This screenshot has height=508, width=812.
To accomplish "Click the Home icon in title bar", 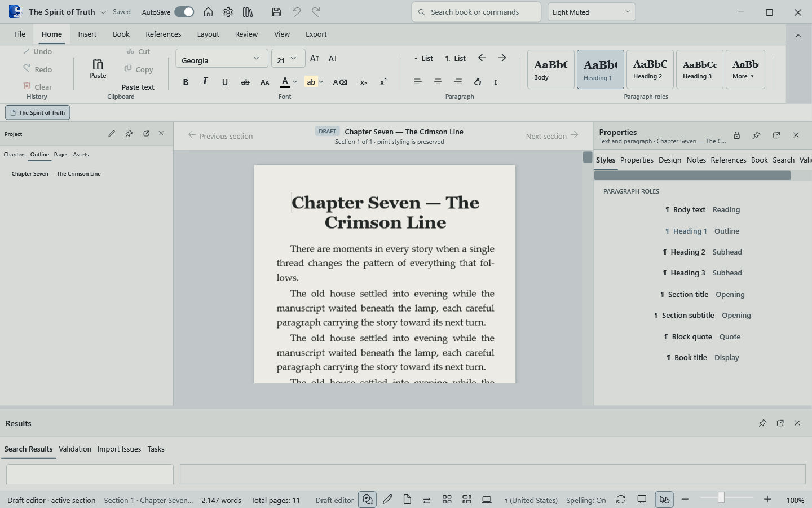I will [208, 12].
